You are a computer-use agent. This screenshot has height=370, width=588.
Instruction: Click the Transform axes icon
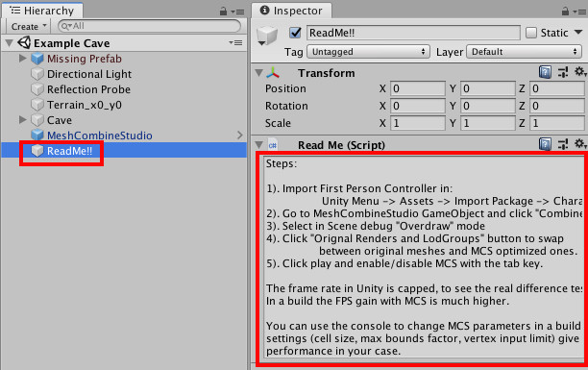click(x=273, y=72)
